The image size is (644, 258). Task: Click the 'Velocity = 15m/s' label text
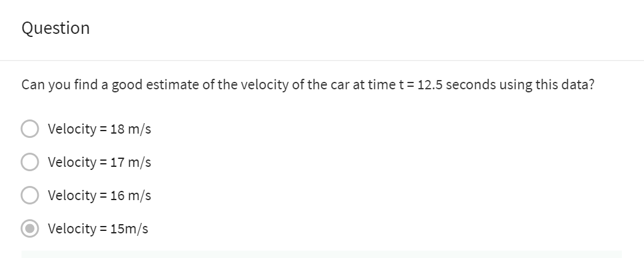point(98,229)
